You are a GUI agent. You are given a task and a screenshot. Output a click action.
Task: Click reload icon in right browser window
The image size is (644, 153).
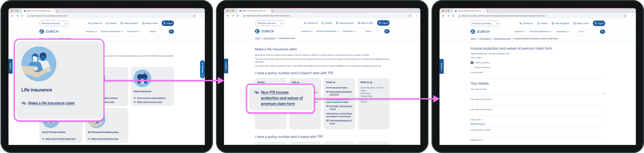(x=453, y=16)
